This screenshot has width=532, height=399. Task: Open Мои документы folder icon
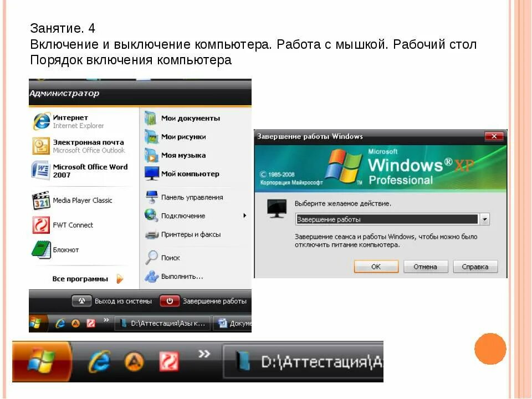coord(150,119)
